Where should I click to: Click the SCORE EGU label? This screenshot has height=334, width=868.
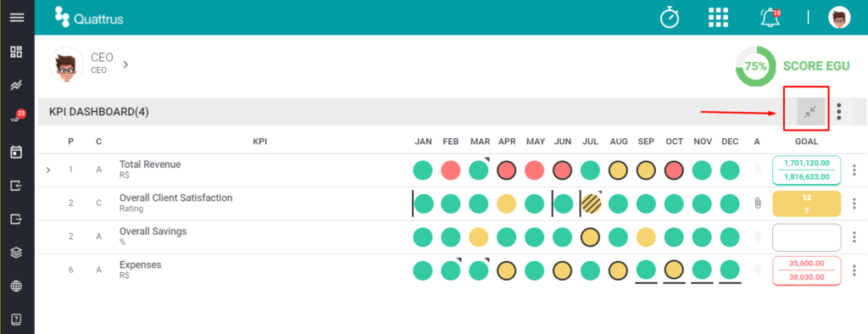[816, 66]
